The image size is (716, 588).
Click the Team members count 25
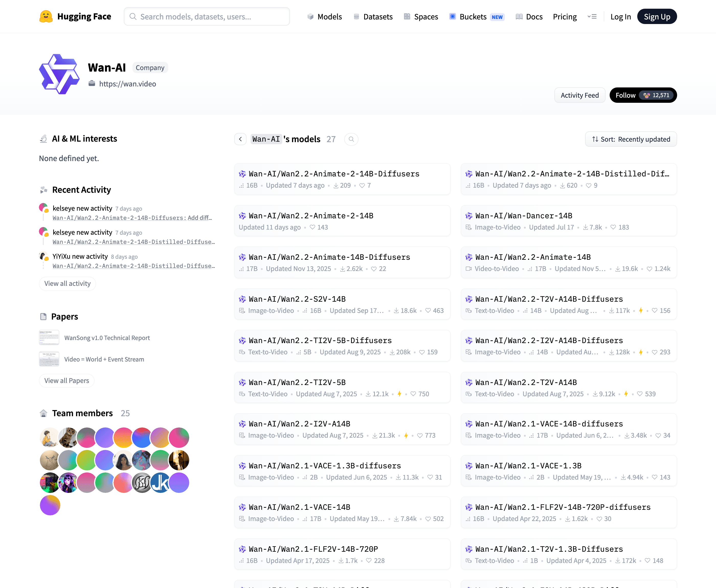click(x=125, y=413)
